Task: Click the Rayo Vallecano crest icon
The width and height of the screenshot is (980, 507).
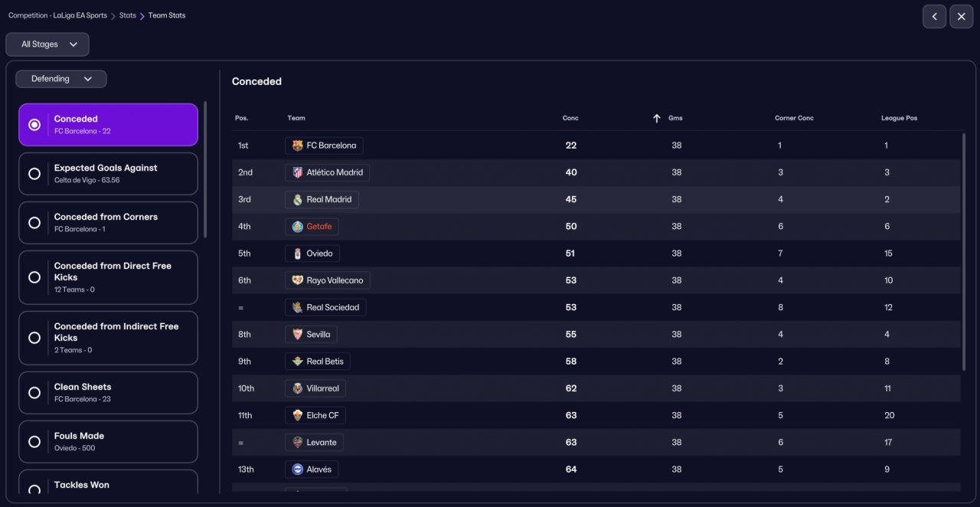Action: coord(298,280)
